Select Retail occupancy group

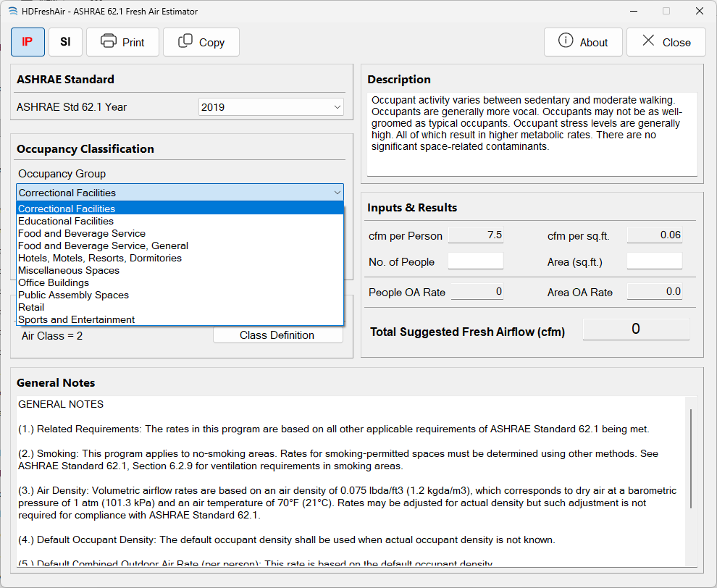[180, 307]
